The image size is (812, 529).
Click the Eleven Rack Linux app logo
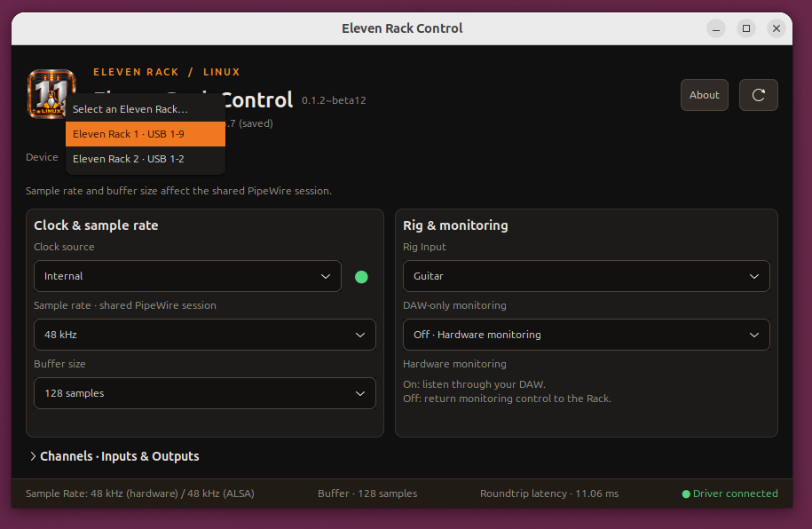pyautogui.click(x=51, y=94)
